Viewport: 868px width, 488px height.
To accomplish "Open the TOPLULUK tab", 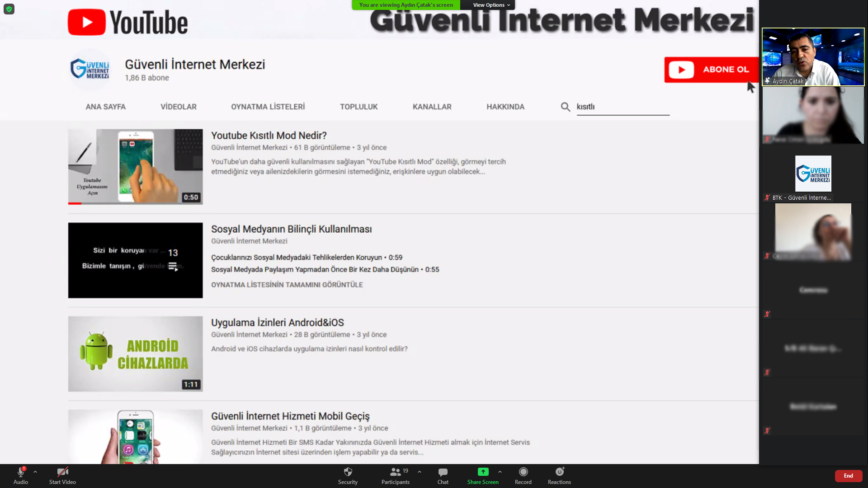I will (359, 107).
